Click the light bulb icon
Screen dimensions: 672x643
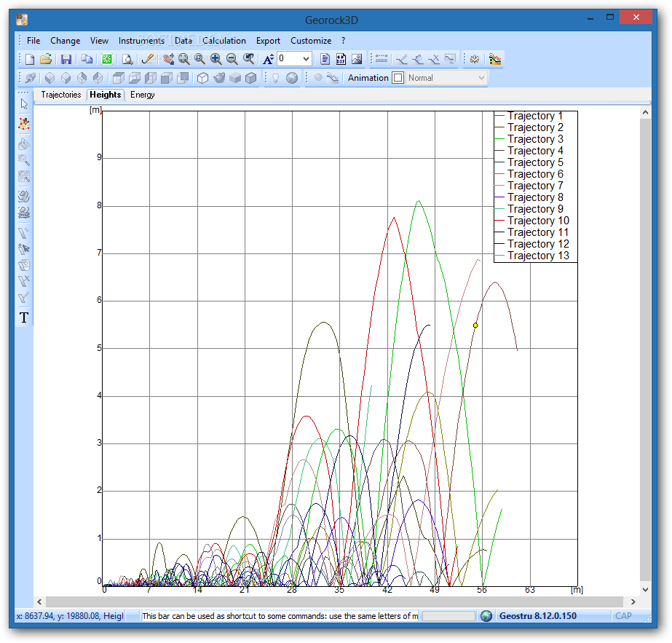click(x=276, y=78)
